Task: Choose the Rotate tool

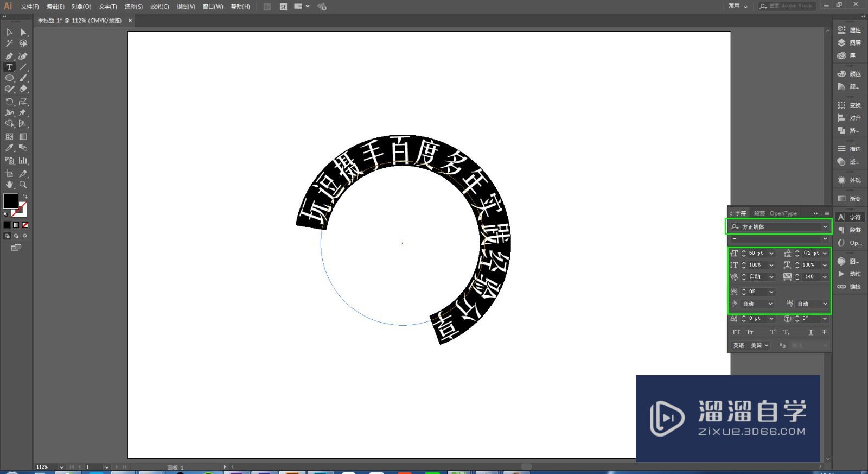Action: (x=9, y=102)
